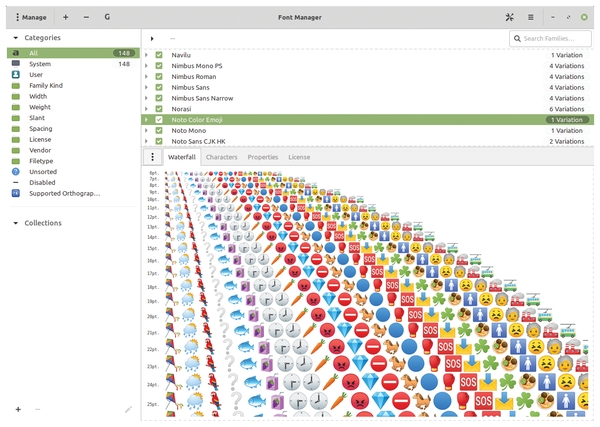Image resolution: width=600 pixels, height=427 pixels.
Task: Expand the Norasi family row
Action: point(146,109)
